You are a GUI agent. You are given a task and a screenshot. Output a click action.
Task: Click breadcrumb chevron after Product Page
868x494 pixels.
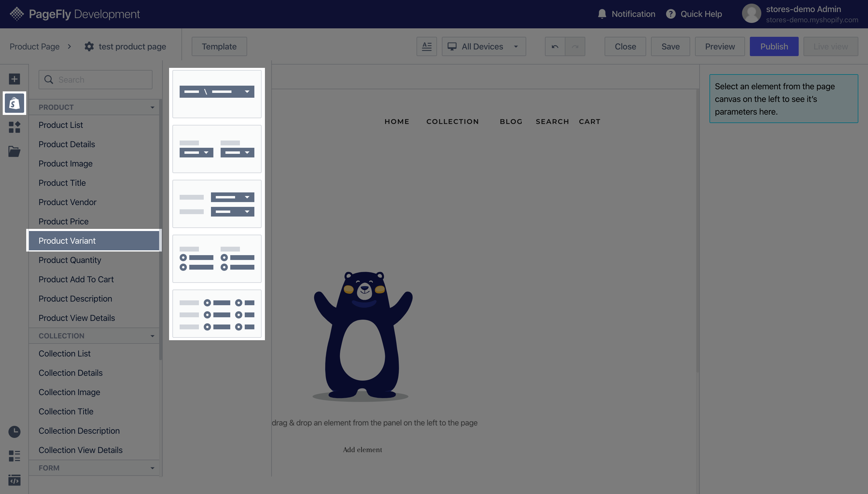click(70, 46)
